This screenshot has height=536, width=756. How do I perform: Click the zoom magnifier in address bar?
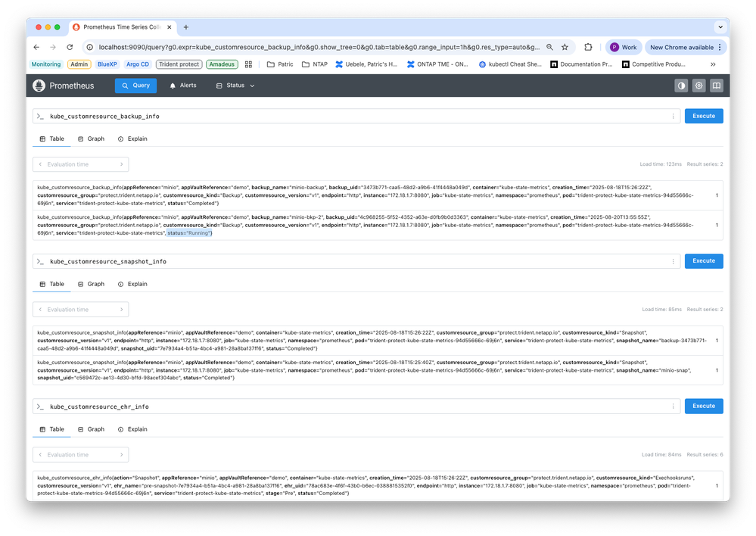(x=549, y=47)
